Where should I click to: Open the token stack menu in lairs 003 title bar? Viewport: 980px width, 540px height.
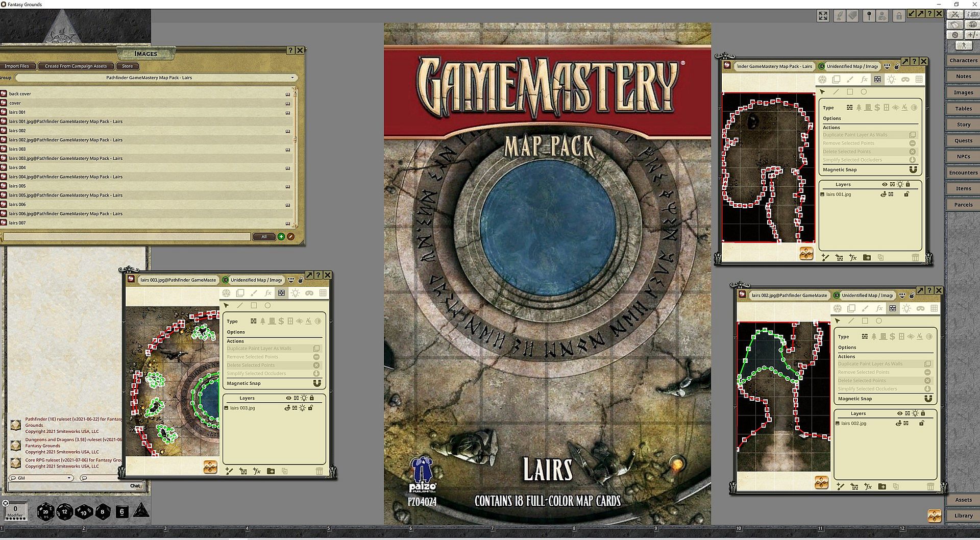(291, 280)
